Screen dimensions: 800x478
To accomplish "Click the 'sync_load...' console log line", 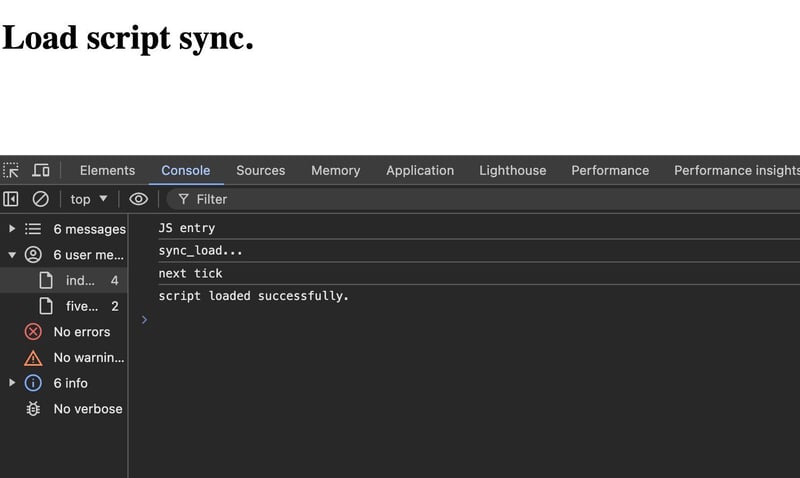I will pyautogui.click(x=201, y=250).
